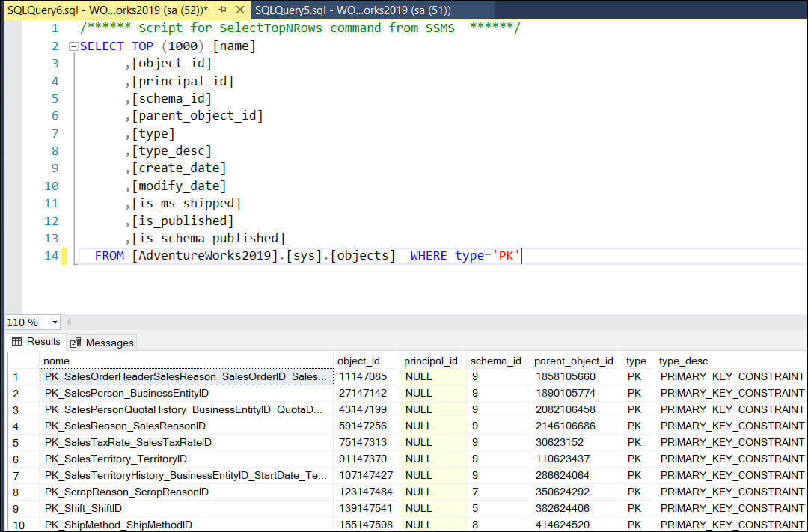Click the object_id value 91147370
This screenshot has width=808, height=532.
click(363, 459)
